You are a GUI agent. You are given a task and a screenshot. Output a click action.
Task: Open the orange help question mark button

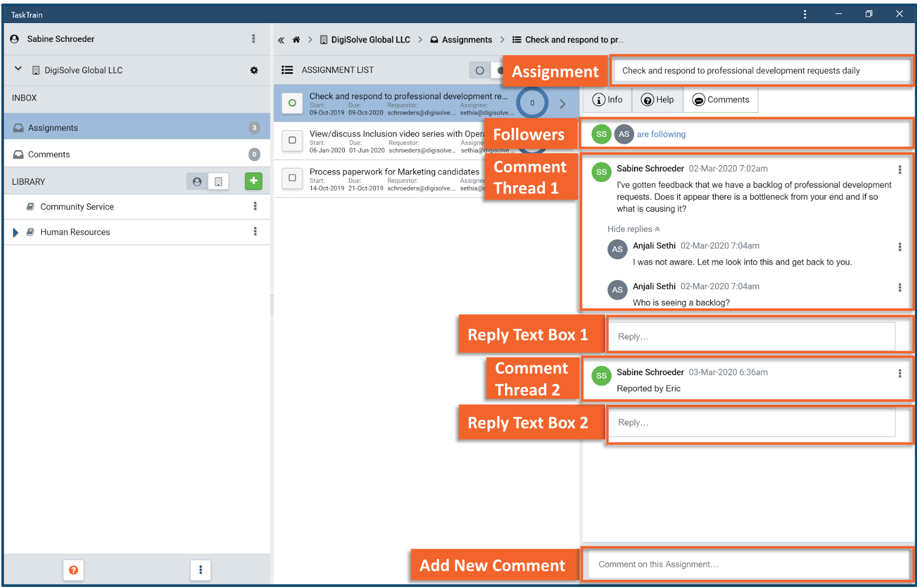[x=73, y=570]
